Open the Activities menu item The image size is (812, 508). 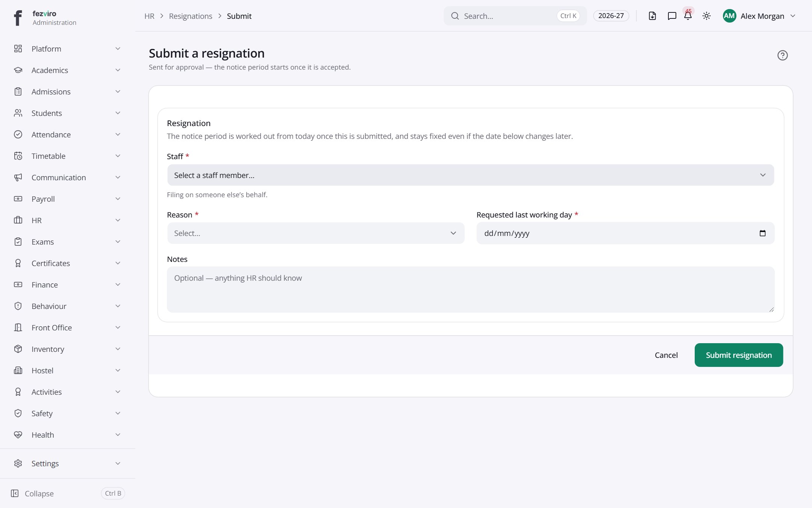click(68, 392)
